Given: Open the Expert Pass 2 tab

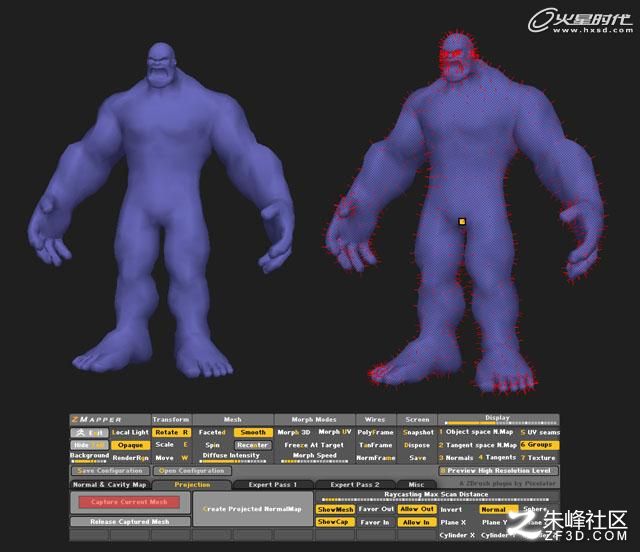Looking at the screenshot, I should tap(355, 485).
